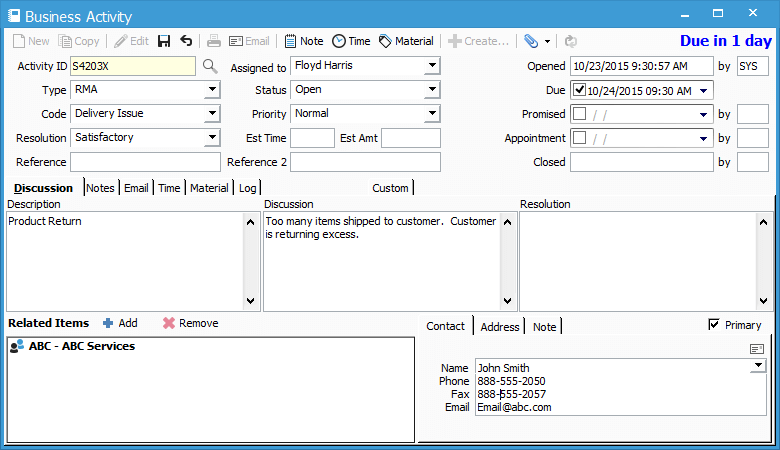Toggle the Primary contact checkbox
The width and height of the screenshot is (780, 450).
point(714,325)
